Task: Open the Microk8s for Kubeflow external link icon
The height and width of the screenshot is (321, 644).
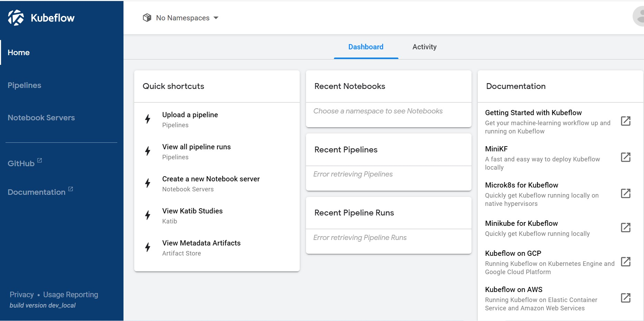Action: click(626, 193)
